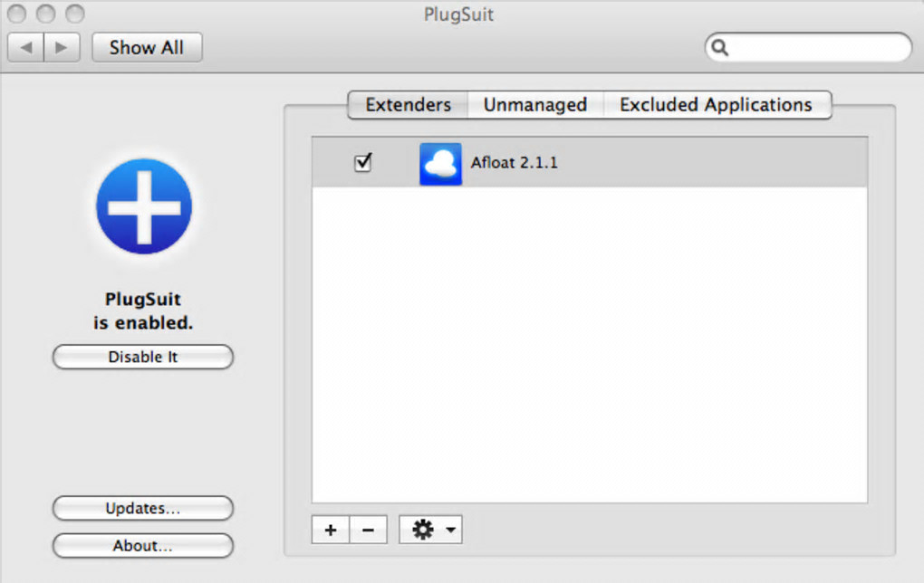
Task: Click the blue PlugSuit plus logo
Action: pyautogui.click(x=144, y=206)
